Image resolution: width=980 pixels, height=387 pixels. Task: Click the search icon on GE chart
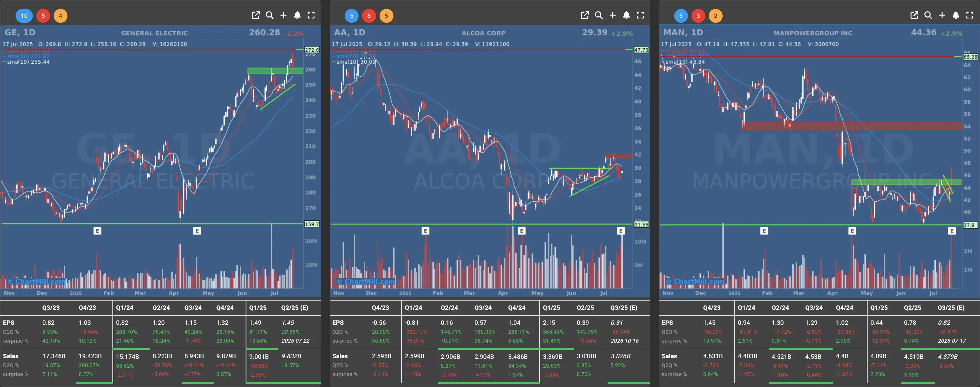269,15
